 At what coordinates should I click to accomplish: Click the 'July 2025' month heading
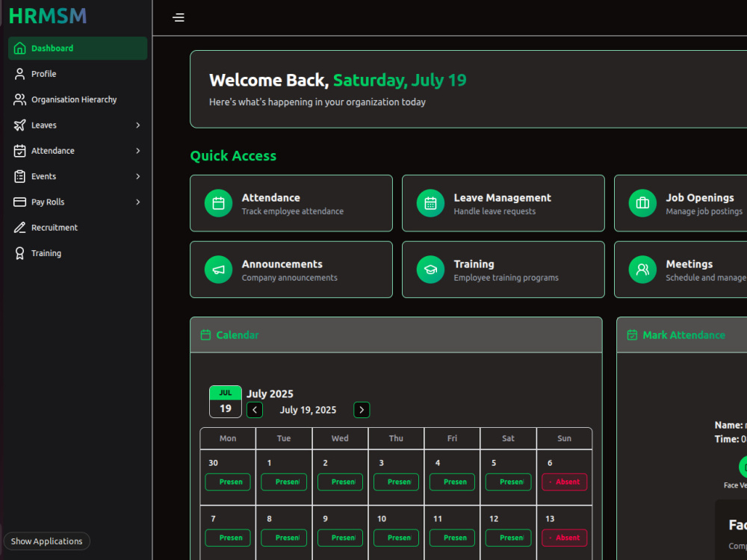pos(270,393)
